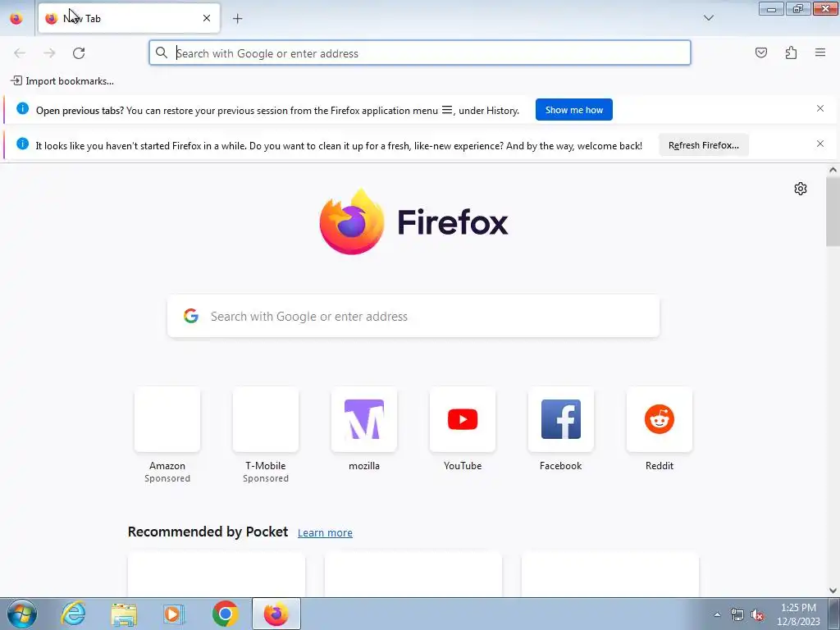Open the Firefox application hamburger menu
The width and height of the screenshot is (840, 630).
820,52
